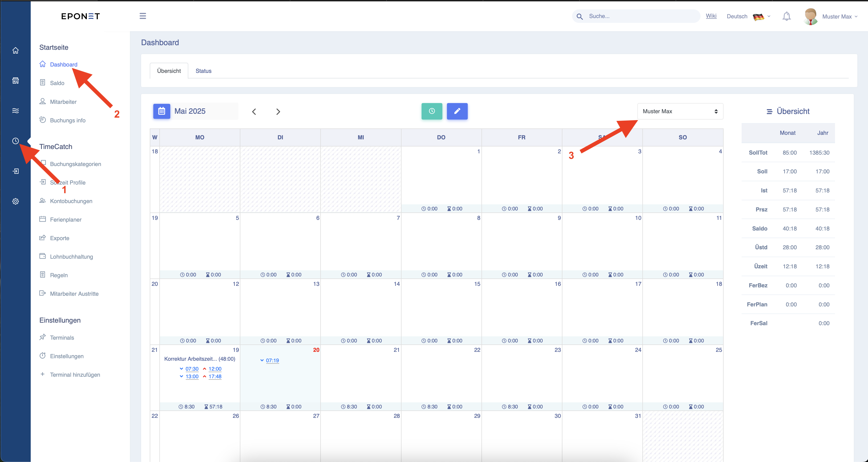
Task: Open the Wiki link
Action: coord(711,16)
